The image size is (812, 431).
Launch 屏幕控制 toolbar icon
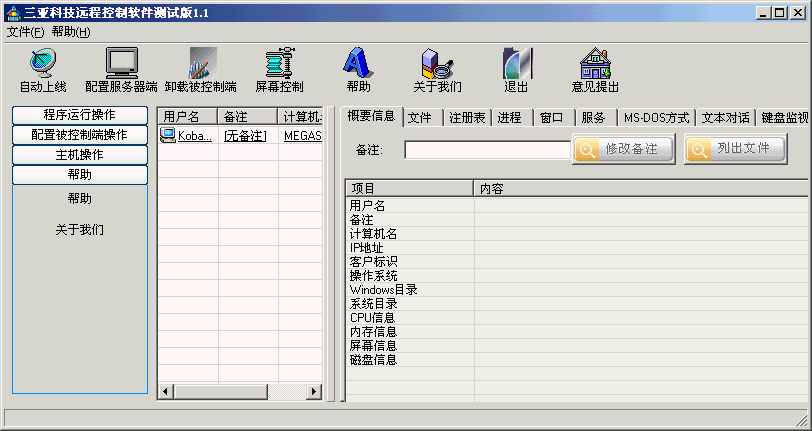coord(279,64)
